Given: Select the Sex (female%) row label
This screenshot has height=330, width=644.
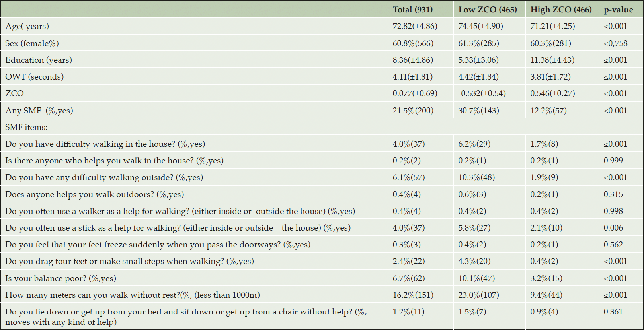Looking at the screenshot, I should tap(32, 43).
